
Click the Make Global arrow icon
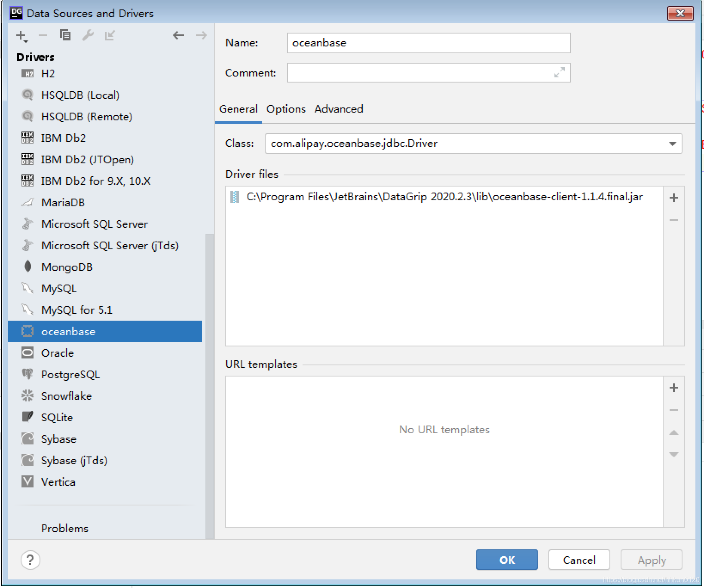110,35
